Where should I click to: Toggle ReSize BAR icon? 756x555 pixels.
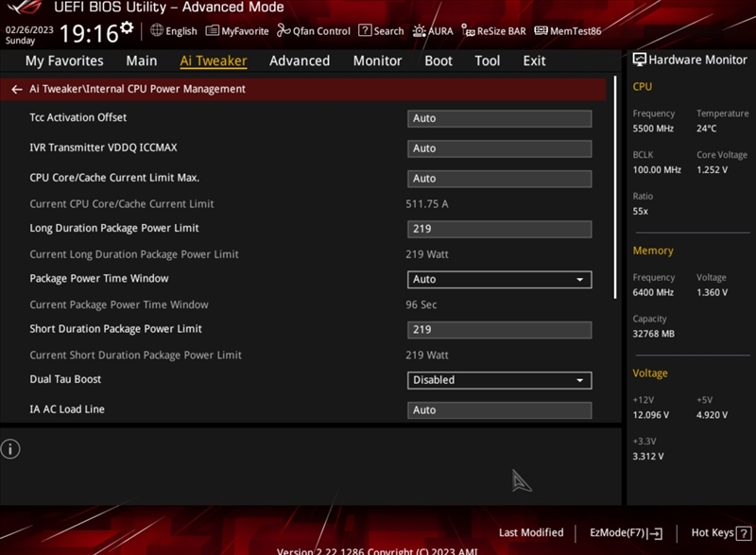coord(468,31)
